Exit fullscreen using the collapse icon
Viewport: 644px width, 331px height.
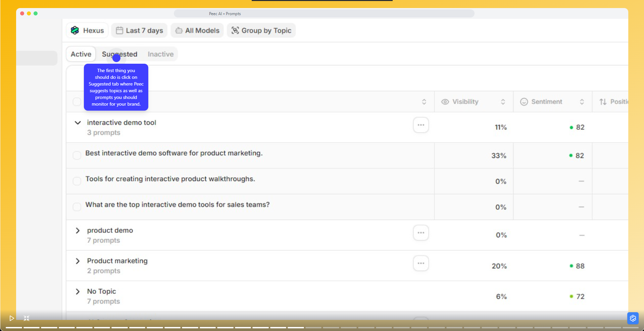click(x=27, y=318)
